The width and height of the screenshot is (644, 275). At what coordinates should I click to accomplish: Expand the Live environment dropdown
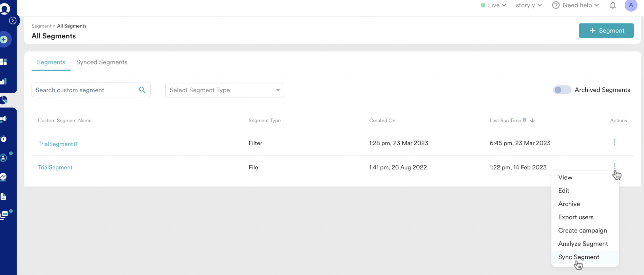coord(494,5)
